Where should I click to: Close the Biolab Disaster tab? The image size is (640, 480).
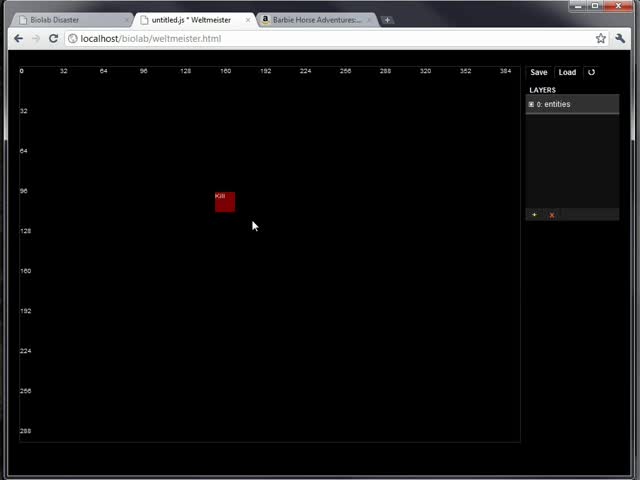[x=126, y=20]
